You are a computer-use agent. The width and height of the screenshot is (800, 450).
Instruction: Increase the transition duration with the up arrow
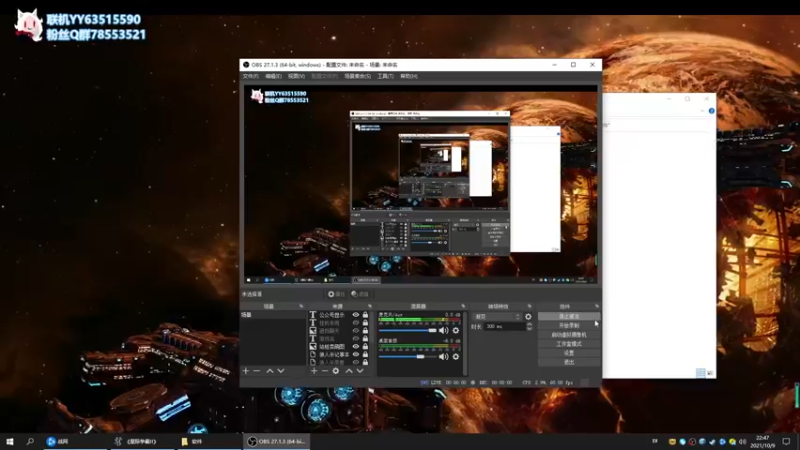pos(529,324)
